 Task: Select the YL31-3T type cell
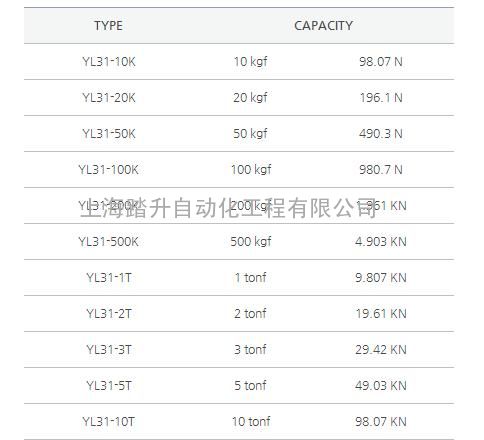coord(109,350)
